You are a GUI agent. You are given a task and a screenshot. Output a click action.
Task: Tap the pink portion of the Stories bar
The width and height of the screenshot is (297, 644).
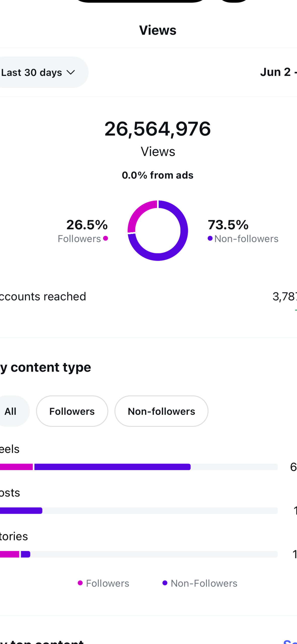coord(10,554)
